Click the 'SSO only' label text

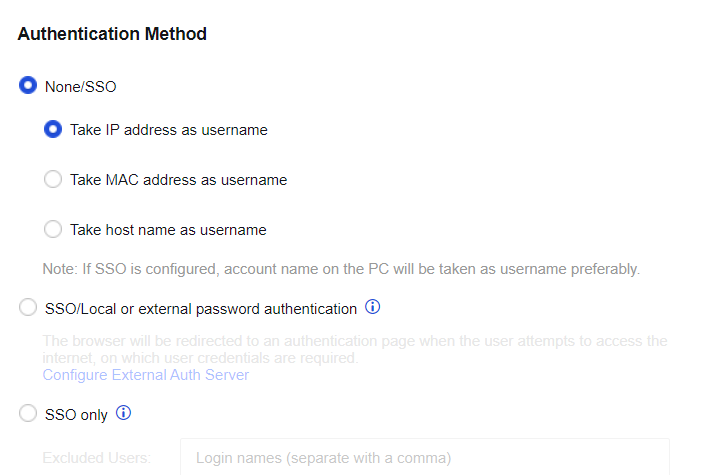point(76,415)
